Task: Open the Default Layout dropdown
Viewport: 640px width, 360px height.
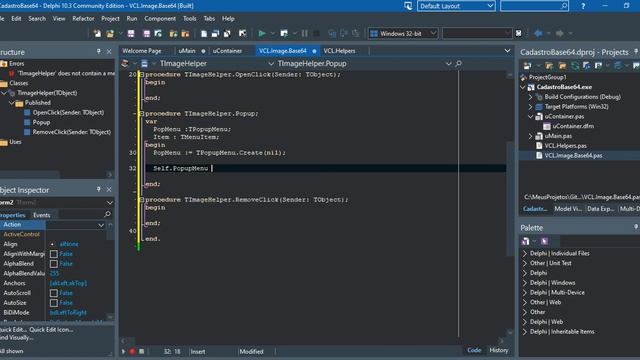Action: pos(490,6)
